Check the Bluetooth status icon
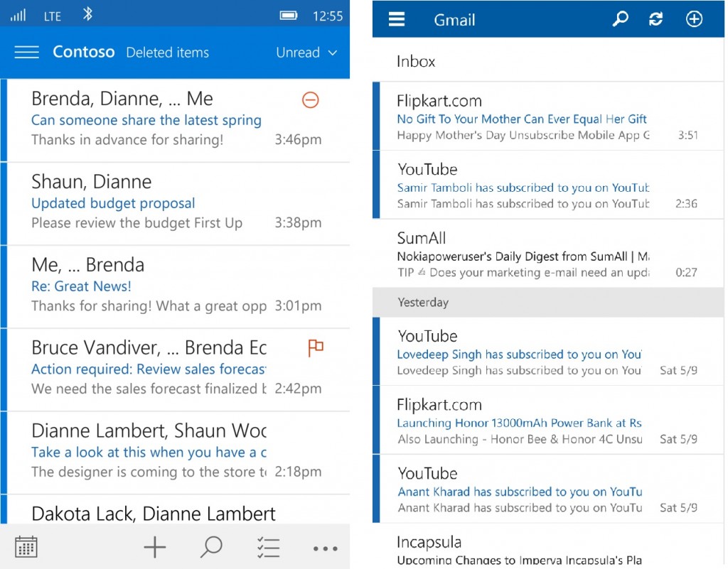The height and width of the screenshot is (569, 728). (x=87, y=14)
